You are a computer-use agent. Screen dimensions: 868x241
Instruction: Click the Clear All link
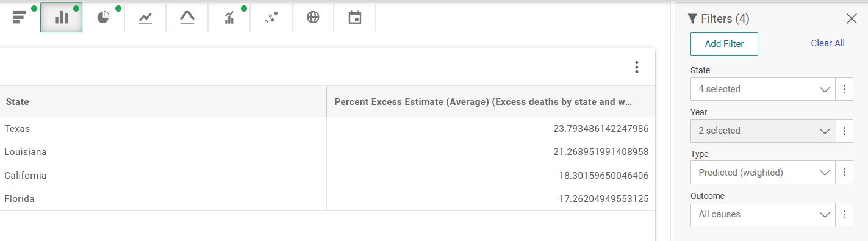[x=828, y=43]
